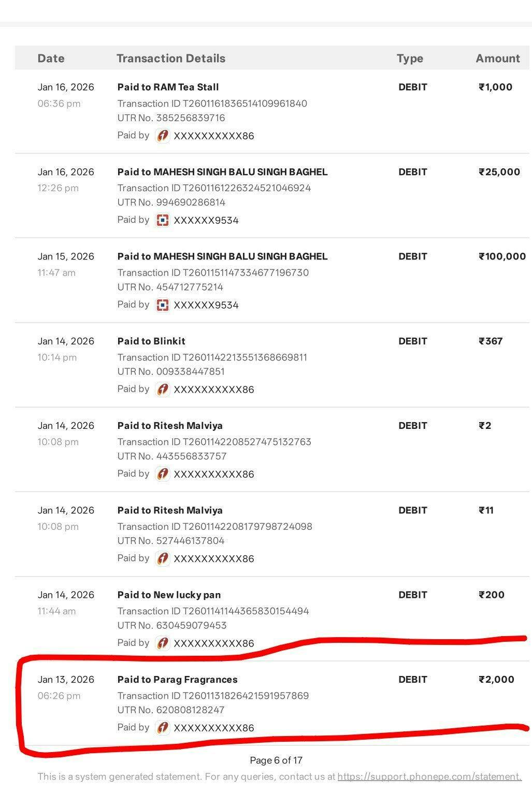Click the Amount column header

pos(497,59)
